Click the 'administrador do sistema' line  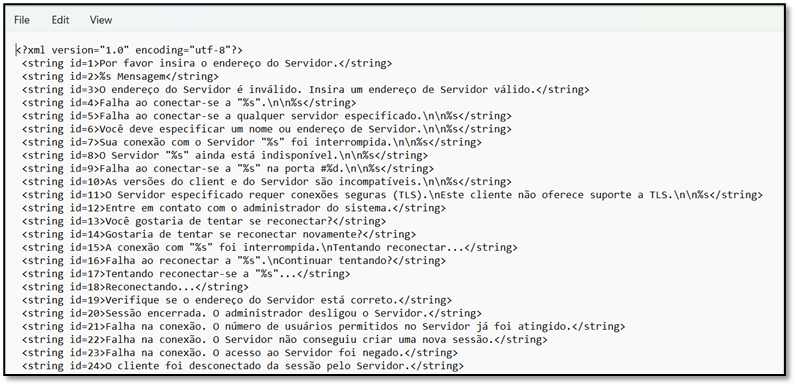point(234,209)
